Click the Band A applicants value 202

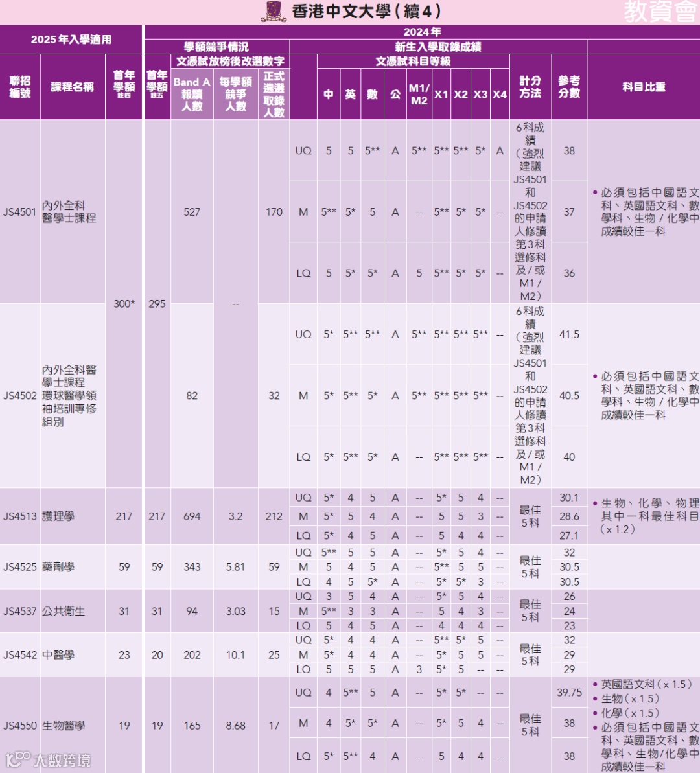click(x=192, y=655)
